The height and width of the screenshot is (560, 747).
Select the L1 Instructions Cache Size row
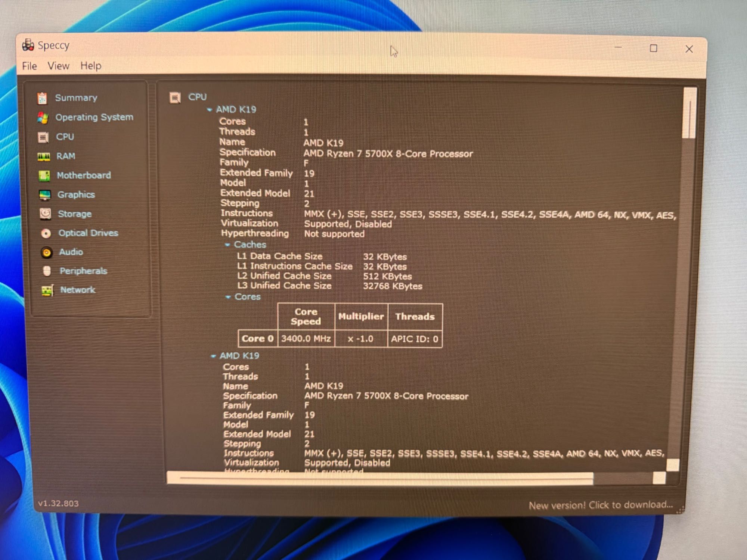tap(322, 266)
